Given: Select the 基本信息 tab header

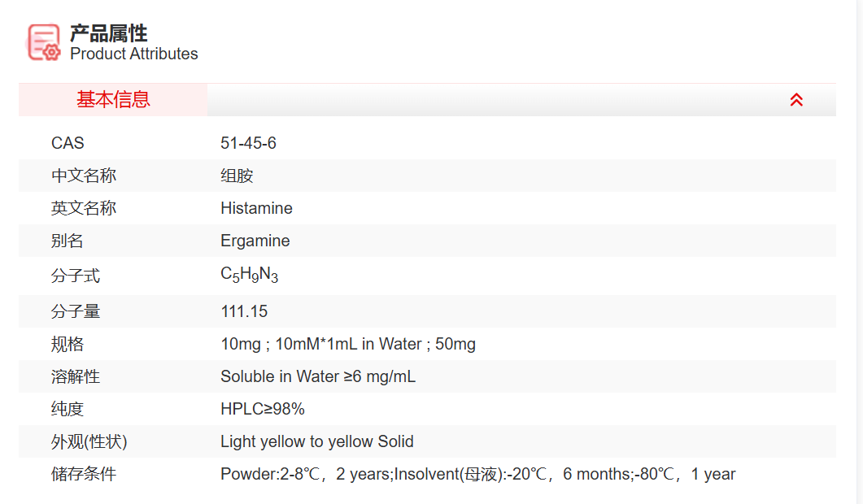Looking at the screenshot, I should point(113,100).
